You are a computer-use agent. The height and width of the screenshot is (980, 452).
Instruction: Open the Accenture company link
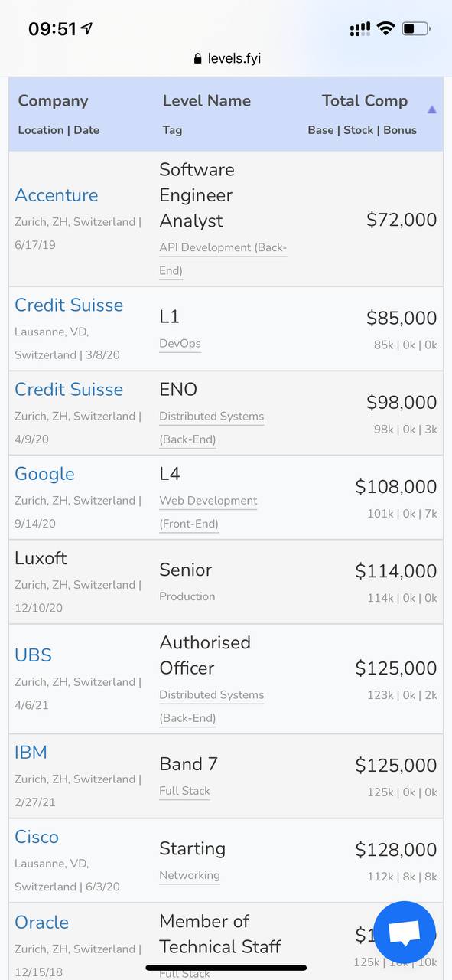57,195
